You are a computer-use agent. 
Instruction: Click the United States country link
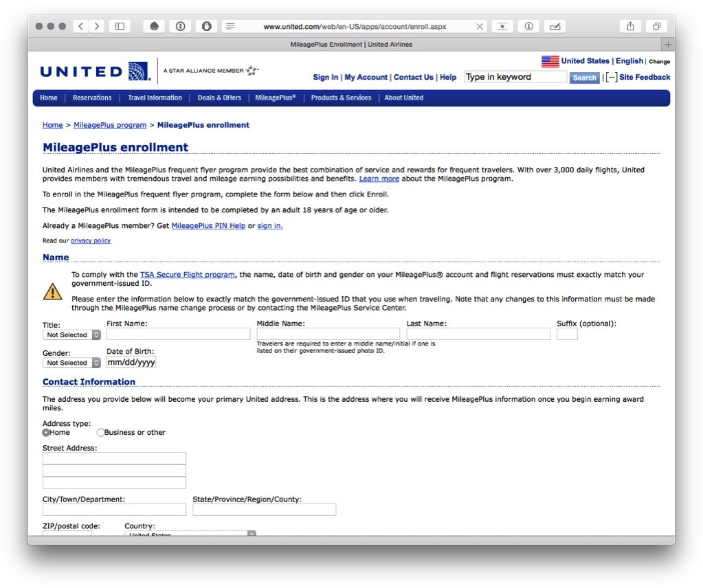[x=585, y=61]
